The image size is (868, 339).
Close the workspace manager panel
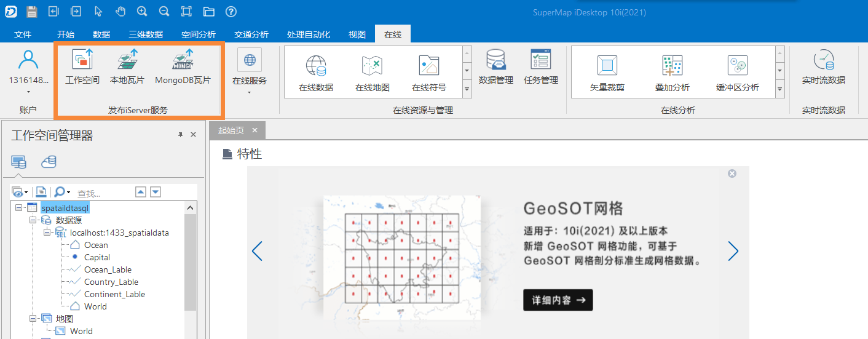(x=193, y=135)
